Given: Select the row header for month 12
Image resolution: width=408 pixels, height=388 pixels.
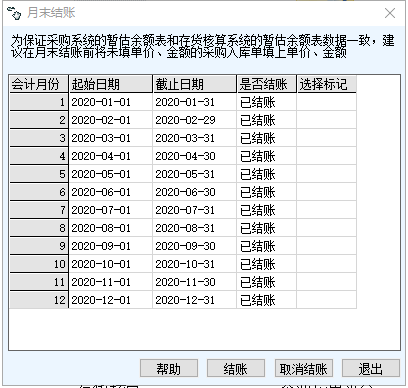Looking at the screenshot, I should [39, 300].
